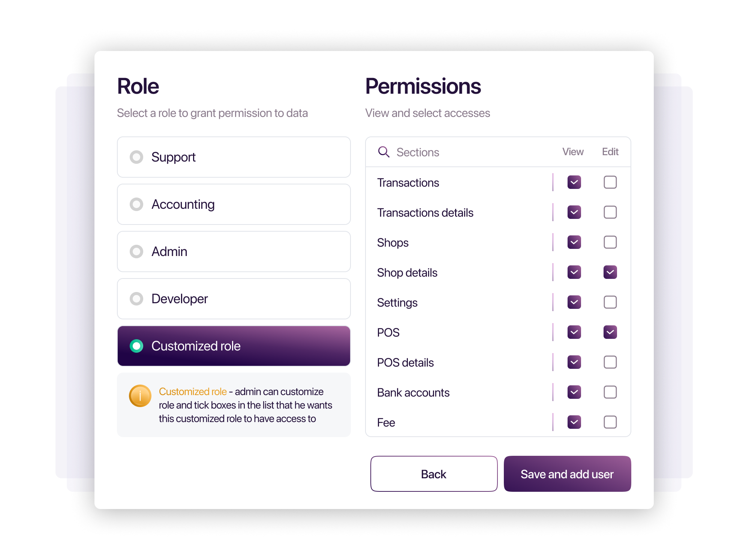The height and width of the screenshot is (560, 737).
Task: Uncheck Edit permission for Shop details
Action: click(610, 273)
